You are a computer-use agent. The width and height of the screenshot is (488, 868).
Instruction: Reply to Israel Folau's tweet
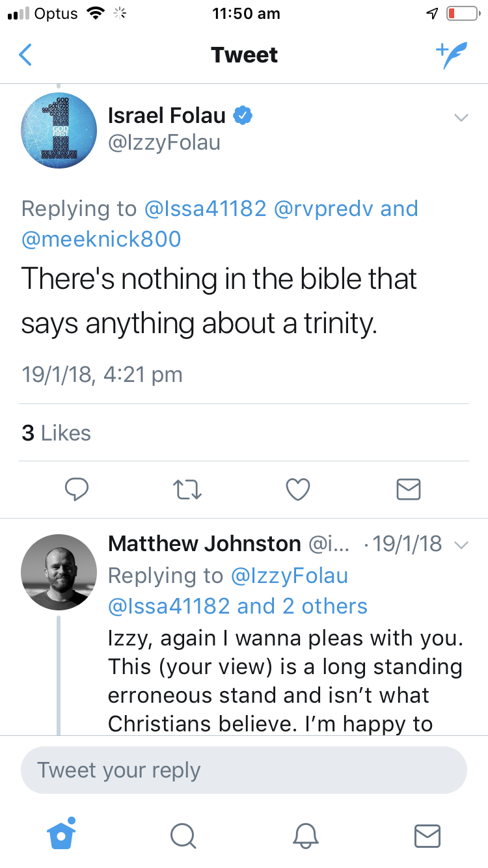(77, 489)
